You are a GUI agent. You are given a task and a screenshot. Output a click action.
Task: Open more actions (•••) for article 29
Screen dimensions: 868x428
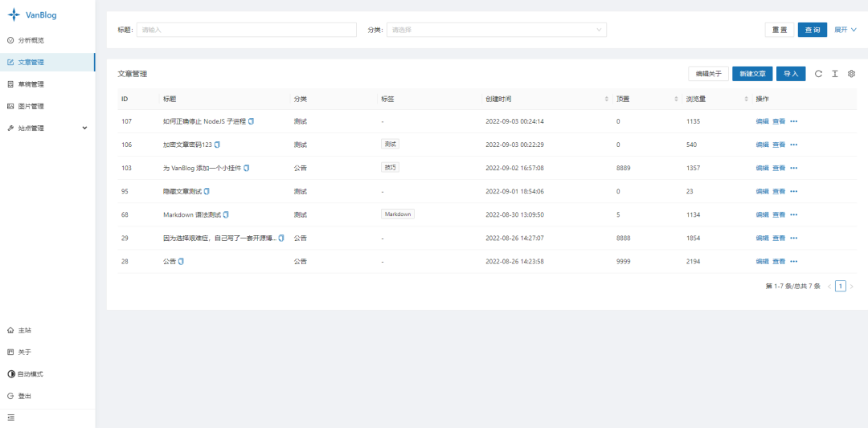click(794, 238)
